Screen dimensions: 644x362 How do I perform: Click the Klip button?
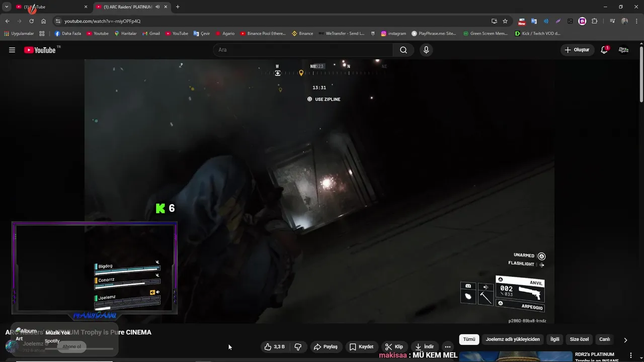coord(394,346)
